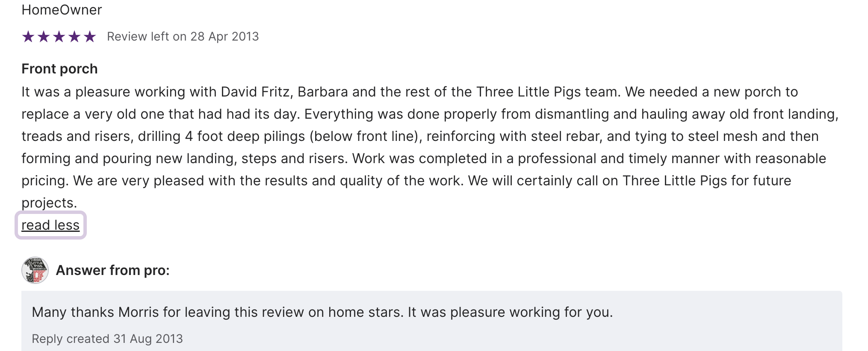The width and height of the screenshot is (868, 351).
Task: Click the 'Review left on 28 Apr 2013' date
Action: point(183,37)
